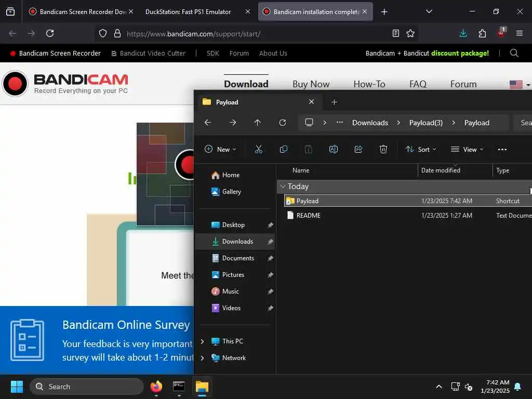Open View dropdown in Explorer
532x399 pixels.
point(467,149)
